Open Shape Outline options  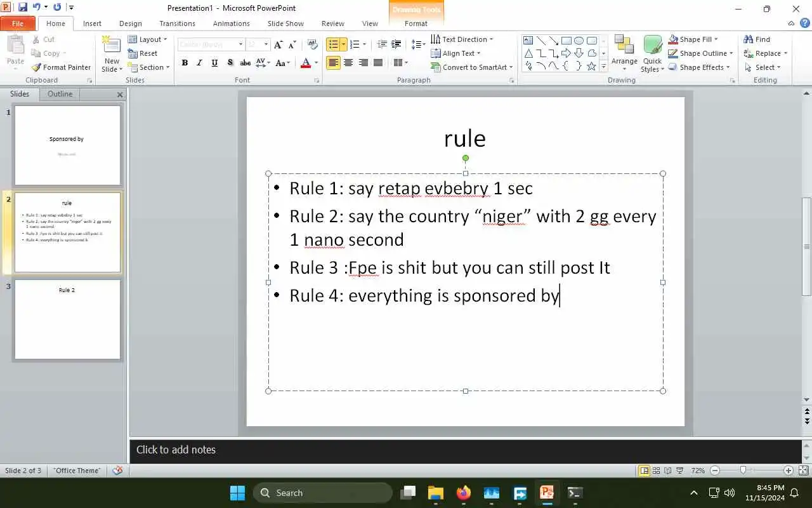(x=701, y=53)
